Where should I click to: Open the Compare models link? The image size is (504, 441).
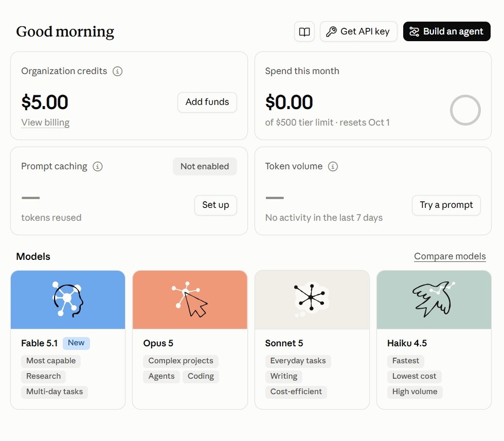[449, 256]
